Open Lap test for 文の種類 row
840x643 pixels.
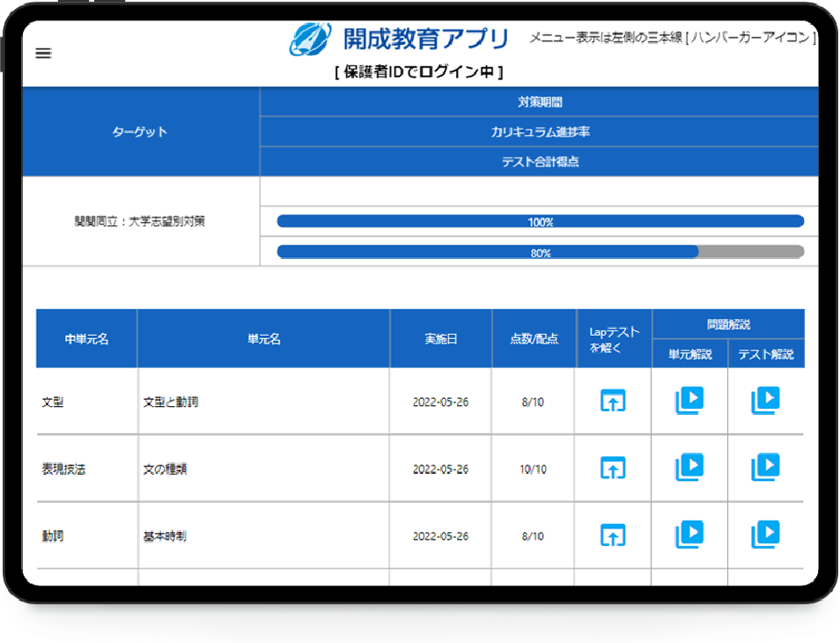point(613,468)
